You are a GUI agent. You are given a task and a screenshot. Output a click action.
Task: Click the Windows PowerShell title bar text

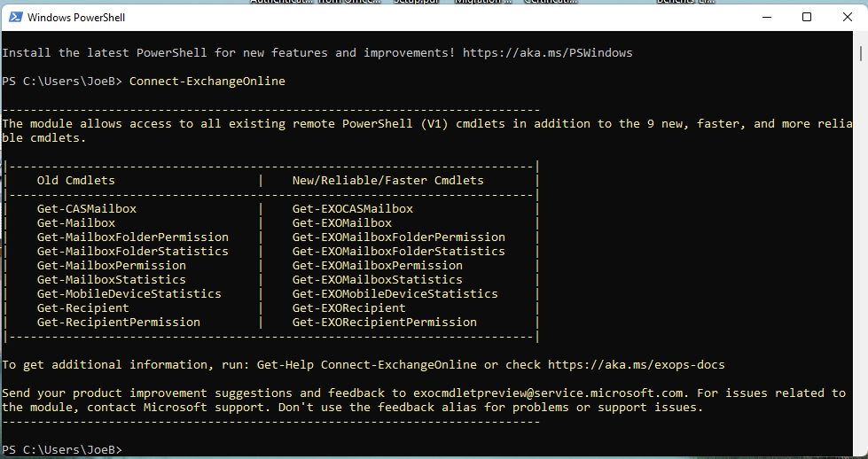74,17
